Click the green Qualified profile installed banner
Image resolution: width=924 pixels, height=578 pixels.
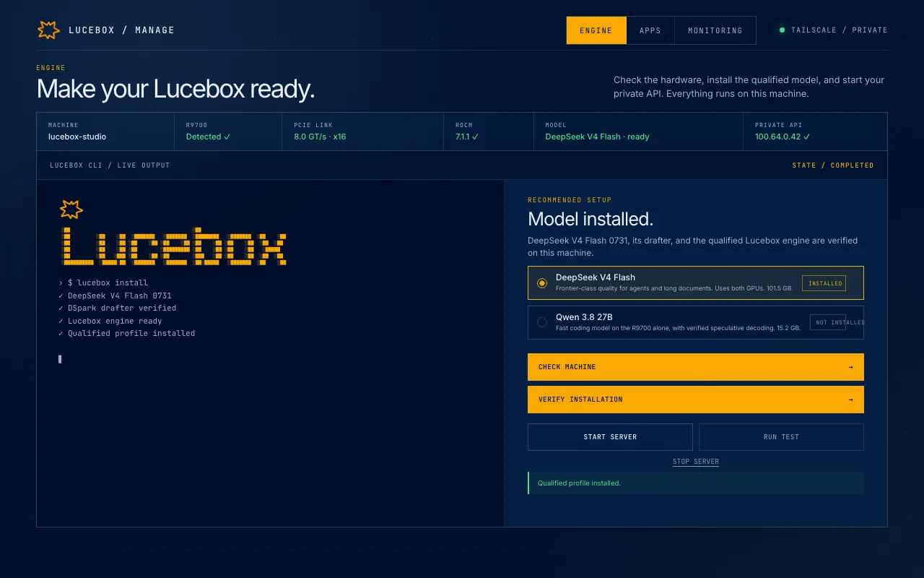point(696,483)
